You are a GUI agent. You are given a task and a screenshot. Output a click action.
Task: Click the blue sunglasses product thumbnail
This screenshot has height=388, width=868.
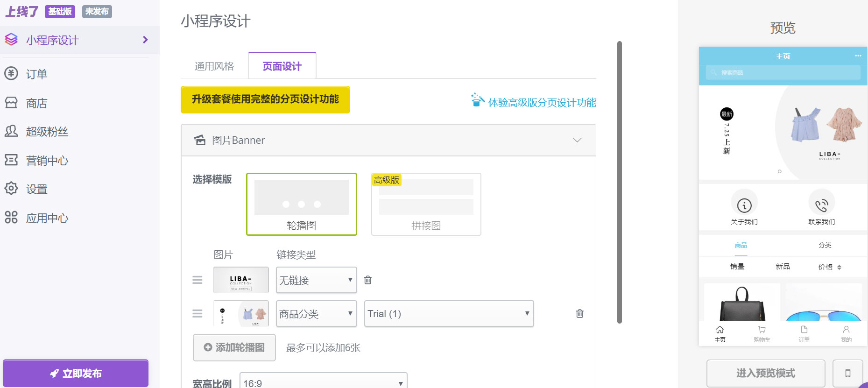(824, 303)
